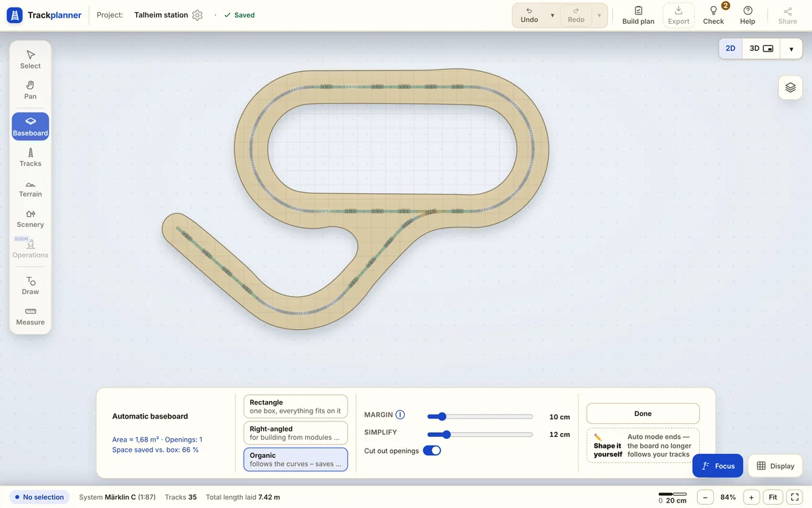Click the Tracks 35 status entry
Viewport: 812px width, 508px height.
tap(181, 497)
